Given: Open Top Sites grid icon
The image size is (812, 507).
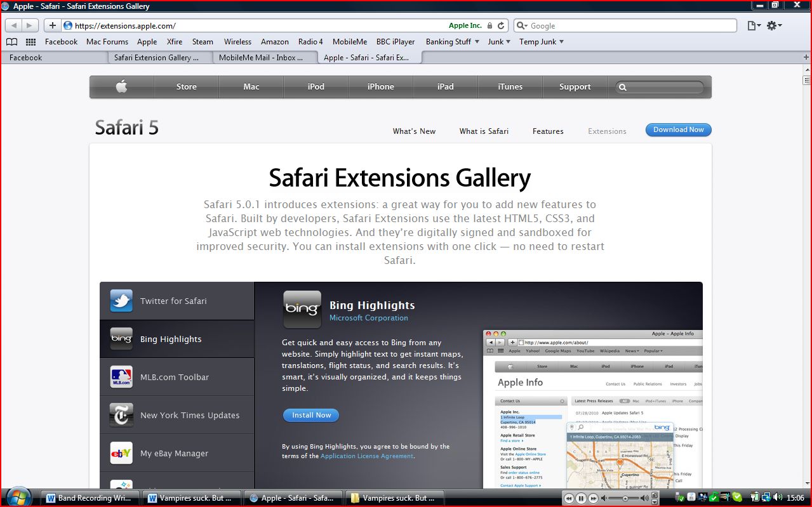Looking at the screenshot, I should [x=30, y=42].
